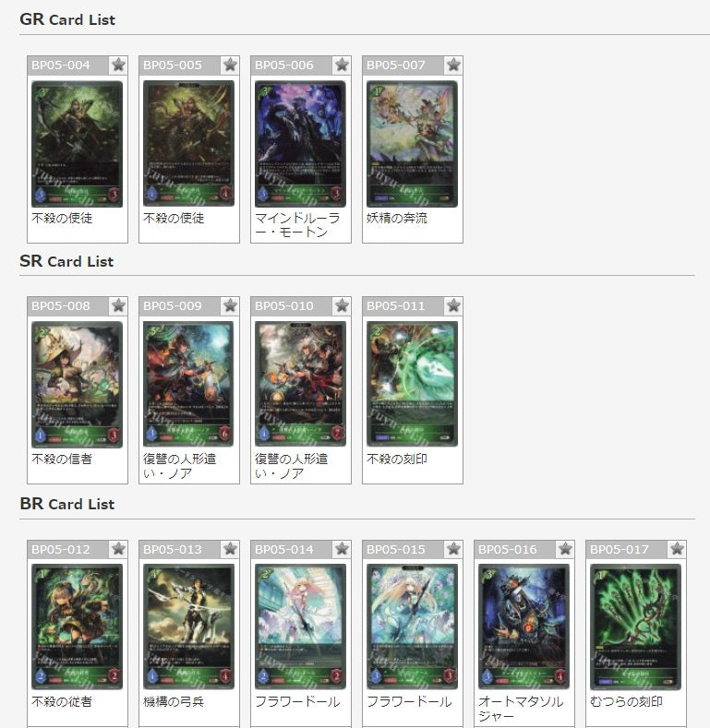This screenshot has width=710, height=728.
Task: Open マインドルーラー・モートン card thumbnail
Action: tap(300, 144)
